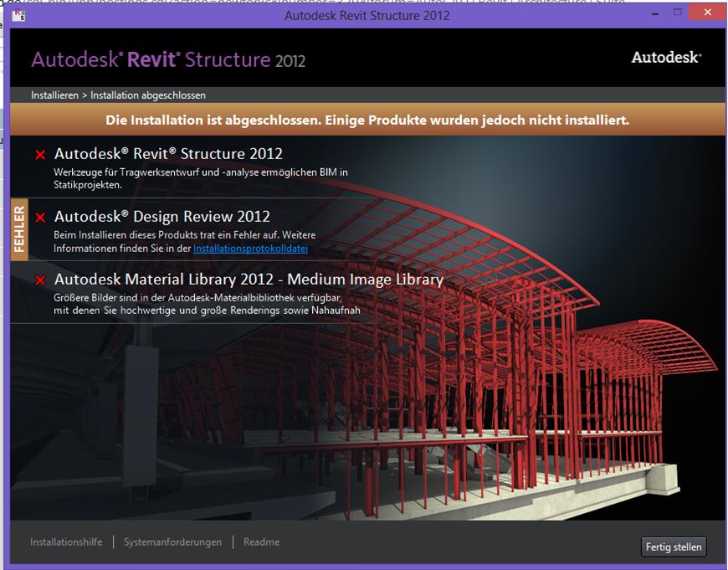This screenshot has height=570, width=728.
Task: Close the installer window
Action: pos(708,13)
